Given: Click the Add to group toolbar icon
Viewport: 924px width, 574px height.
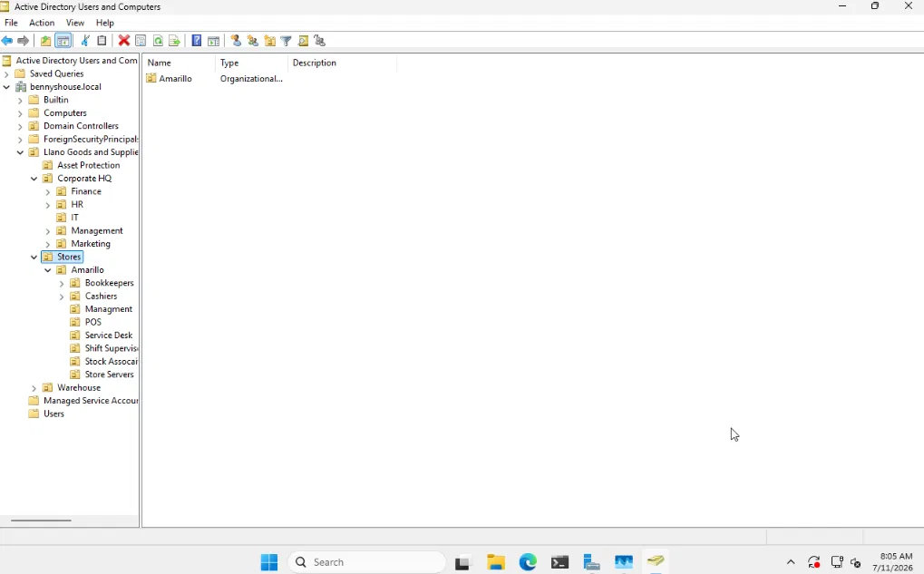Looking at the screenshot, I should click(x=320, y=41).
